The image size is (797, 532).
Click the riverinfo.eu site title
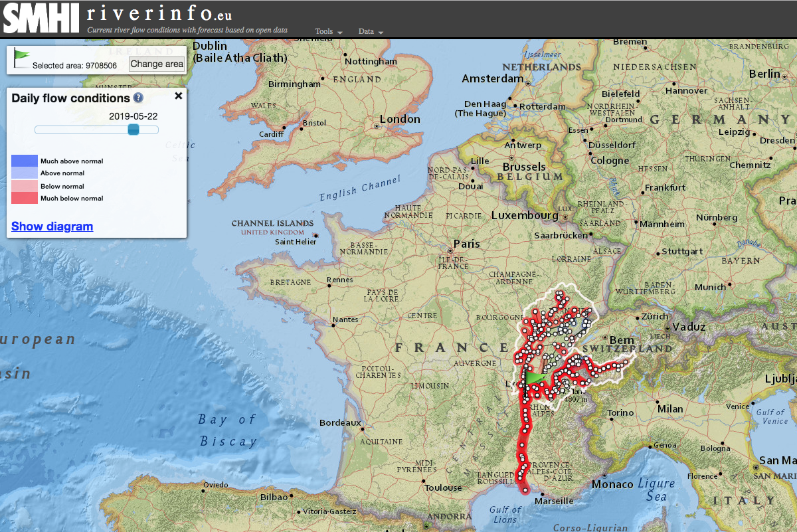tap(160, 14)
